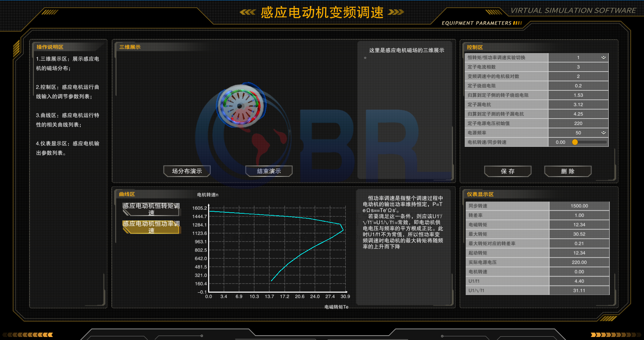The image size is (644, 340).
Task: Click the 定子电源电压初始值 field 220
Action: 578,123
